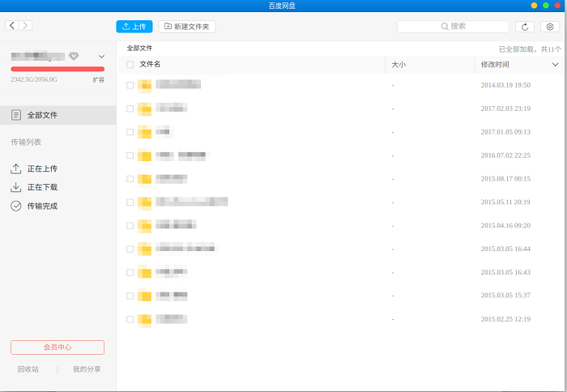
Task: Click the date text 2015.02.25 12:19
Action: click(x=505, y=319)
